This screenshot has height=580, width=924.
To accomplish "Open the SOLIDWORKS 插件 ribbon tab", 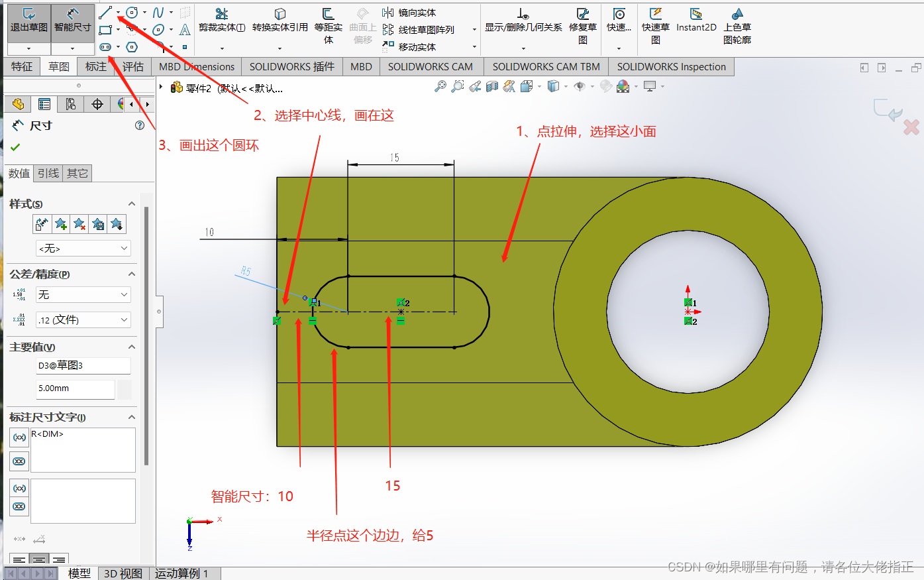I will pos(292,66).
